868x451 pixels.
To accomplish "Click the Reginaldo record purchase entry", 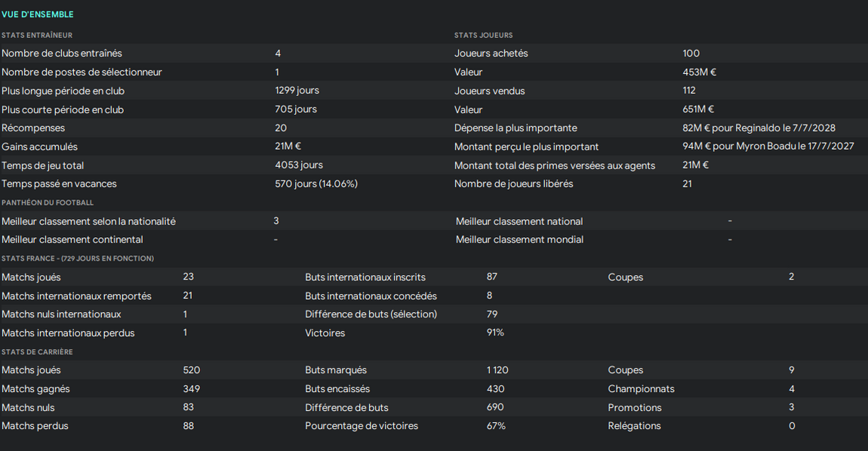I will pyautogui.click(x=759, y=128).
